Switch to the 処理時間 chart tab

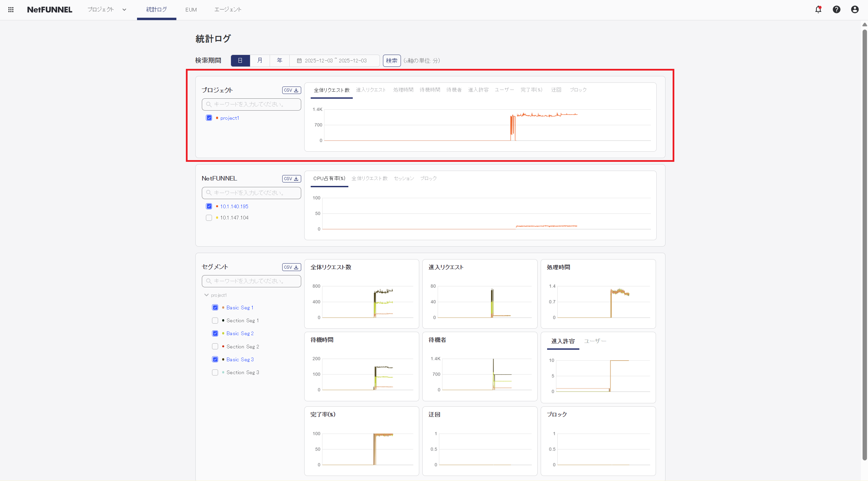[x=403, y=90]
